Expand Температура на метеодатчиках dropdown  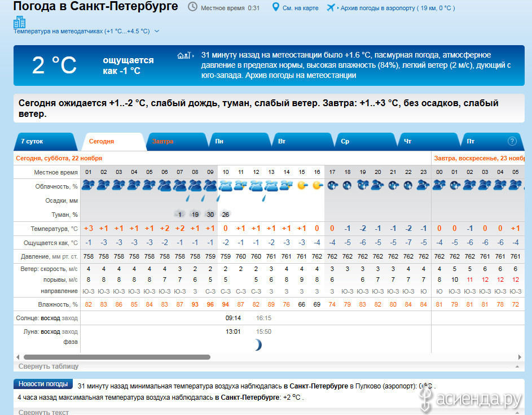157,32
